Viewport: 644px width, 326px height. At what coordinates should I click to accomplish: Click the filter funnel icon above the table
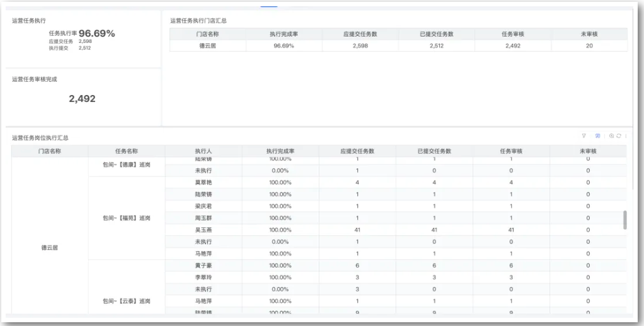(584, 136)
